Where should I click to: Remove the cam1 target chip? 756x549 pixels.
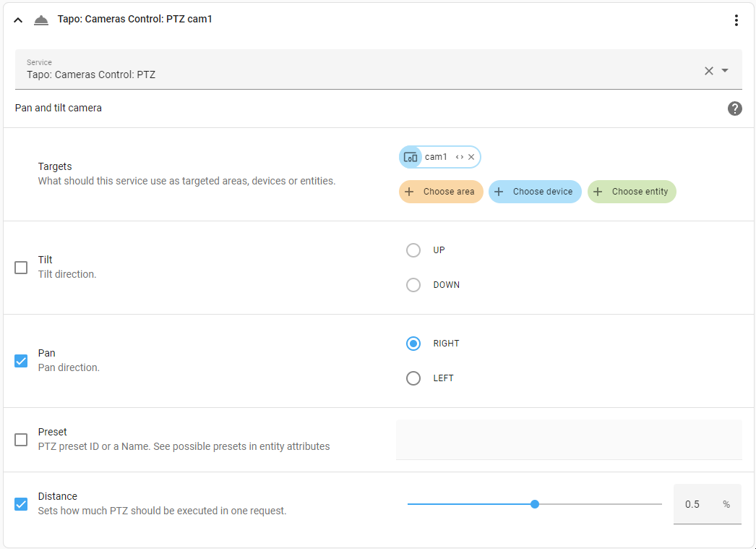coord(471,157)
